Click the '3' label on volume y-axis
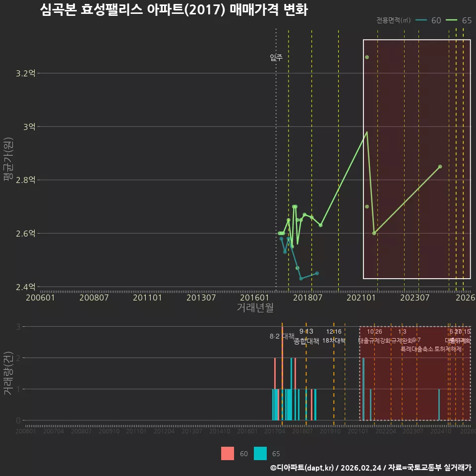This screenshot has height=476, width=476. pyautogui.click(x=18, y=327)
